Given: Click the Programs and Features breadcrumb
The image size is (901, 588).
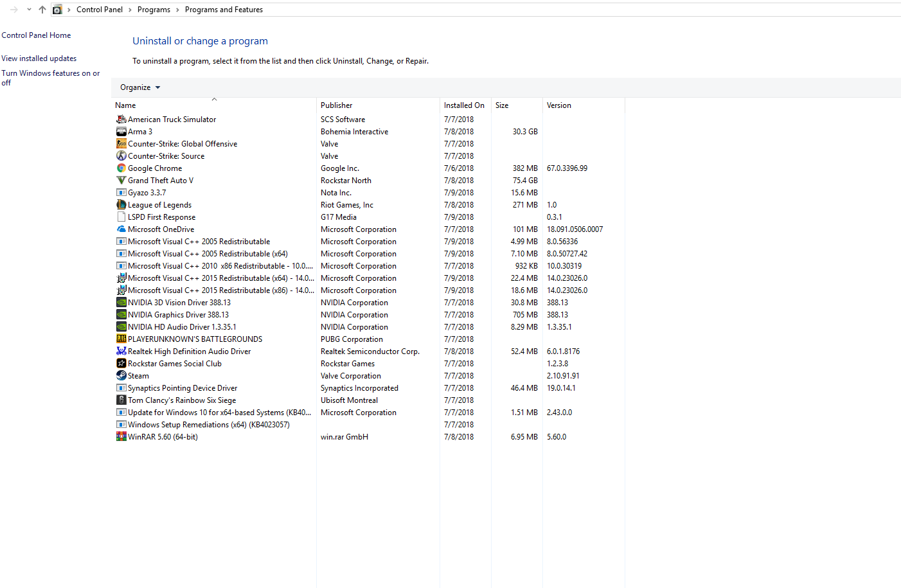Looking at the screenshot, I should click(x=224, y=10).
